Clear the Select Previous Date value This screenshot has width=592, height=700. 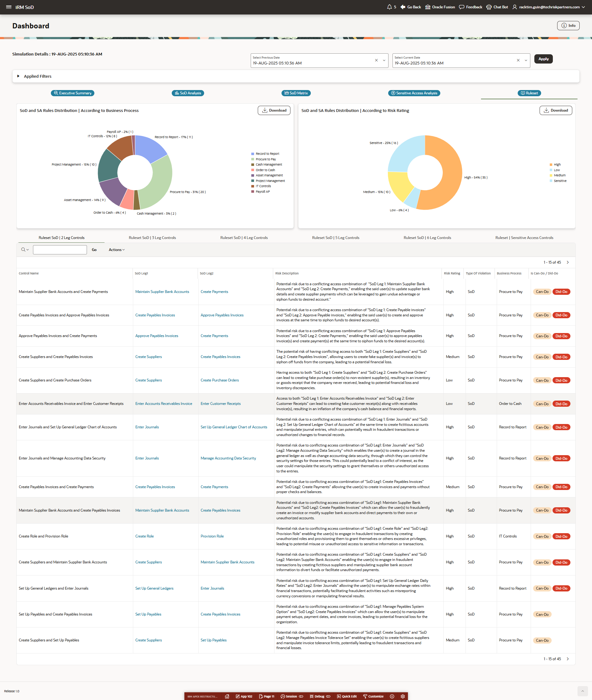point(376,60)
